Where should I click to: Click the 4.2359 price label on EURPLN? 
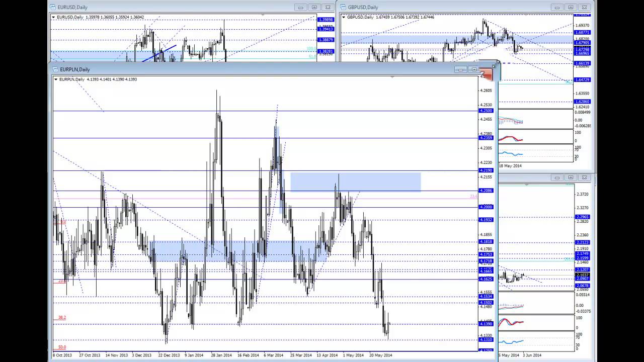[x=486, y=138]
